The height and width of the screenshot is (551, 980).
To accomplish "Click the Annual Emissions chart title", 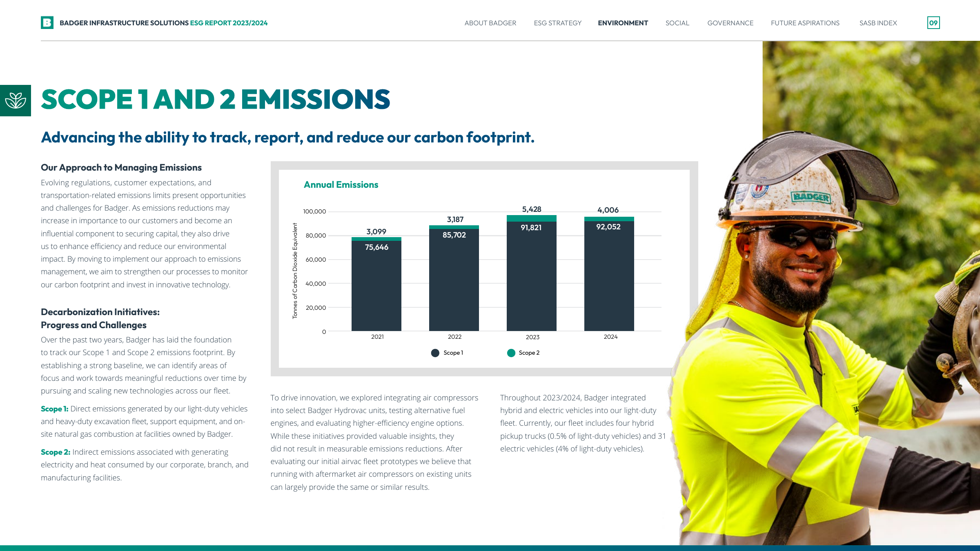I will [341, 184].
